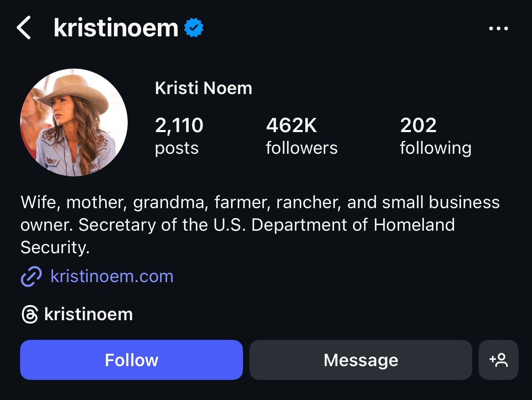
Task: Tap the 2,110 number above posts
Action: point(179,125)
